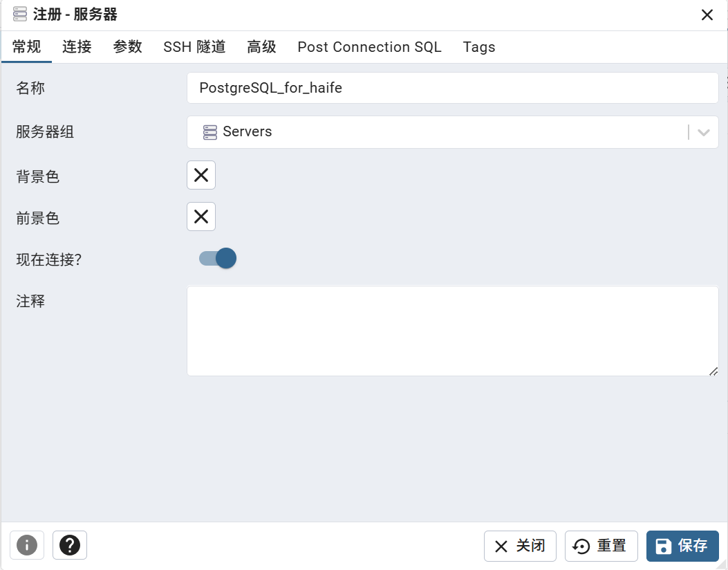This screenshot has height=570, width=728.
Task: Click inside the 注释 comment textarea
Action: coord(452,331)
